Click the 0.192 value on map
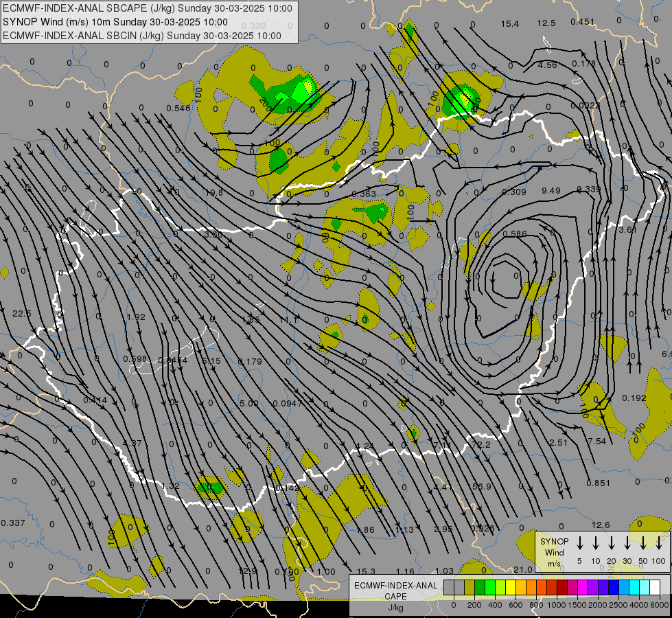The height and width of the screenshot is (618, 672). tap(634, 398)
